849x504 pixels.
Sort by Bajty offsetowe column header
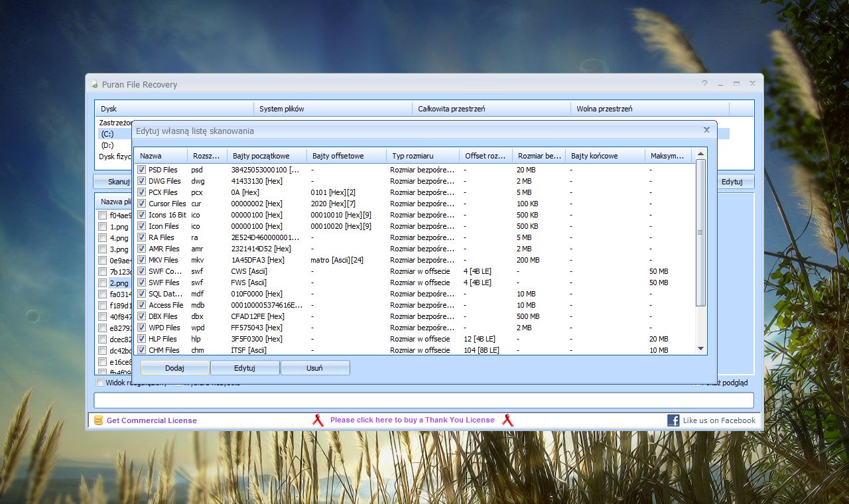(346, 156)
